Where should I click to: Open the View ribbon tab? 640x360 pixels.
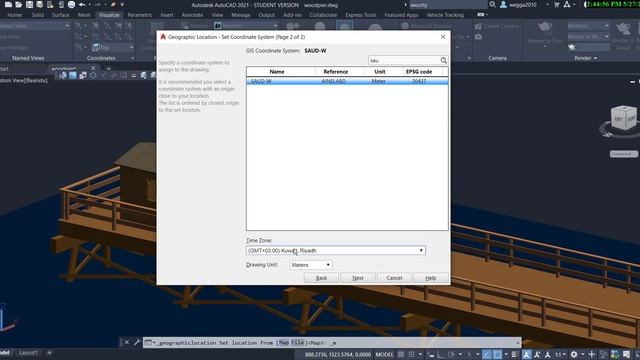pyautogui.click(x=217, y=15)
